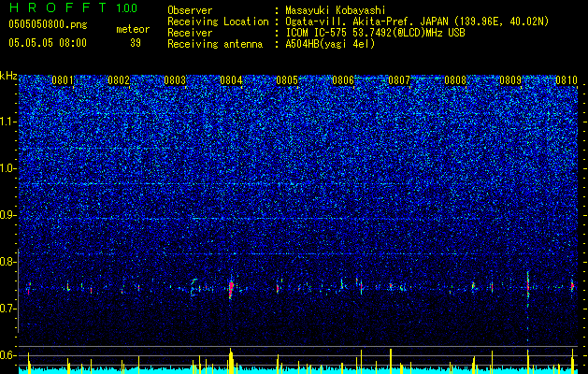The width and height of the screenshot is (588, 374).
Task: Click the 0805 time marker
Action: (287, 80)
